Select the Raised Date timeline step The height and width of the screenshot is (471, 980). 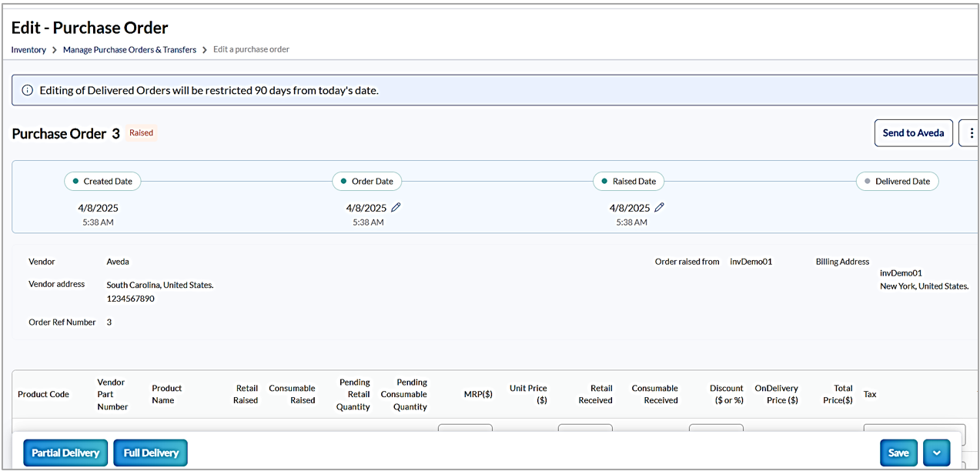point(628,182)
